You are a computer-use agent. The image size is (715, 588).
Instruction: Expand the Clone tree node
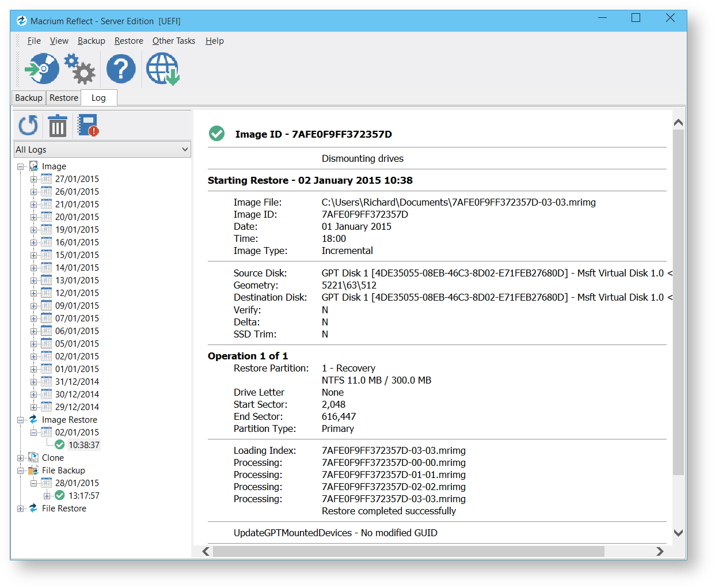[x=21, y=458]
